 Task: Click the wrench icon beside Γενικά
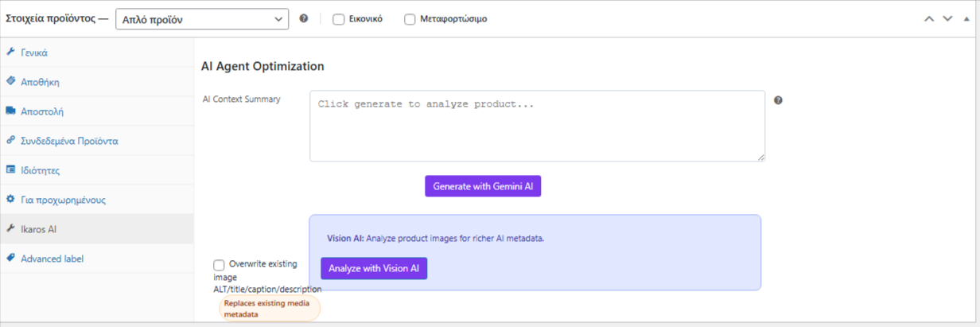[11, 53]
